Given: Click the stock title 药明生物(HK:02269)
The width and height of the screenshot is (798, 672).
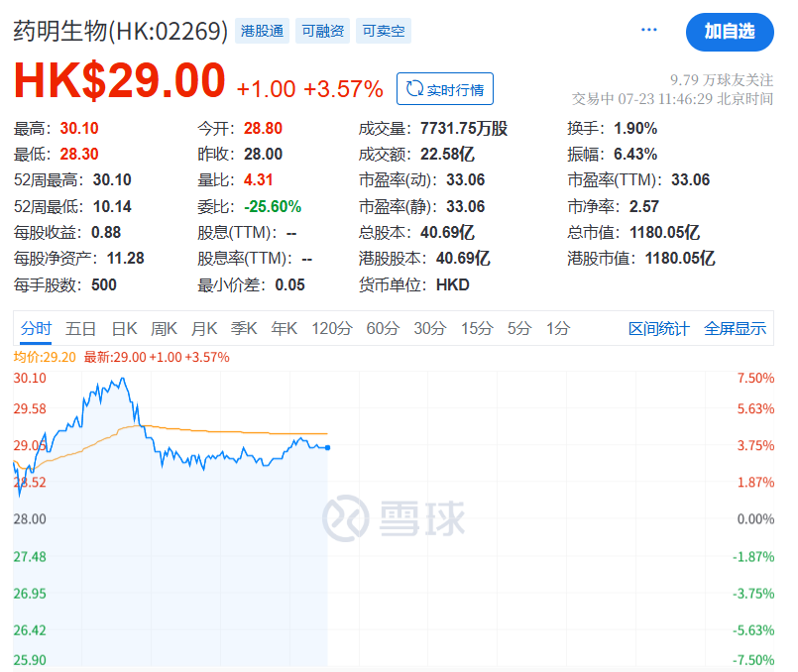Looking at the screenshot, I should coord(121,31).
